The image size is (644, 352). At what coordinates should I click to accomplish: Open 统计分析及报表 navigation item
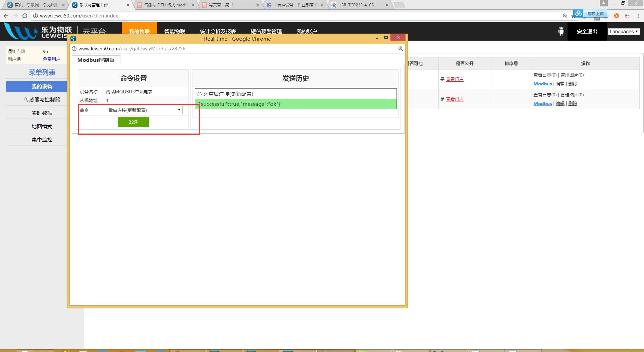[x=218, y=32]
